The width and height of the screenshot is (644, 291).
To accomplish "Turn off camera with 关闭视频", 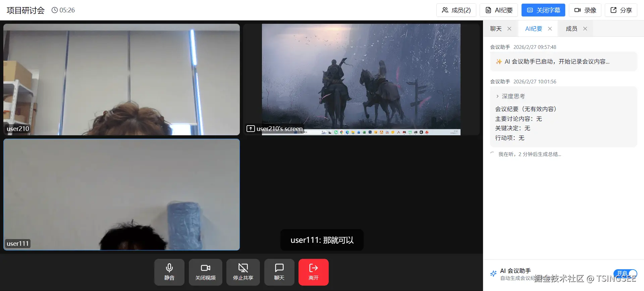I will point(206,272).
